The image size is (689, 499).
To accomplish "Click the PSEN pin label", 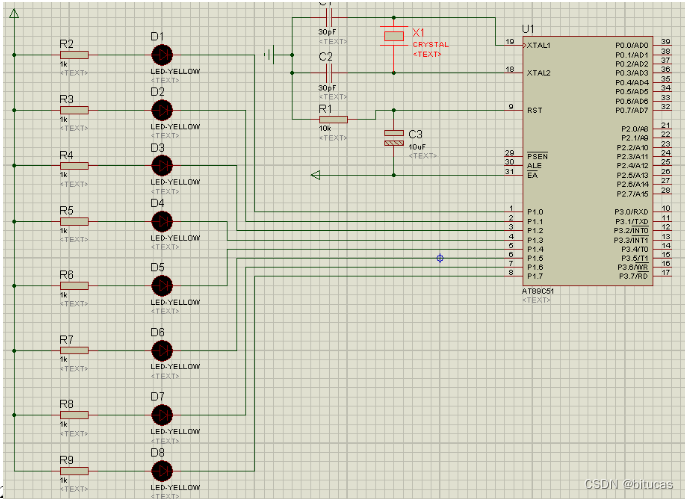I will tap(537, 156).
